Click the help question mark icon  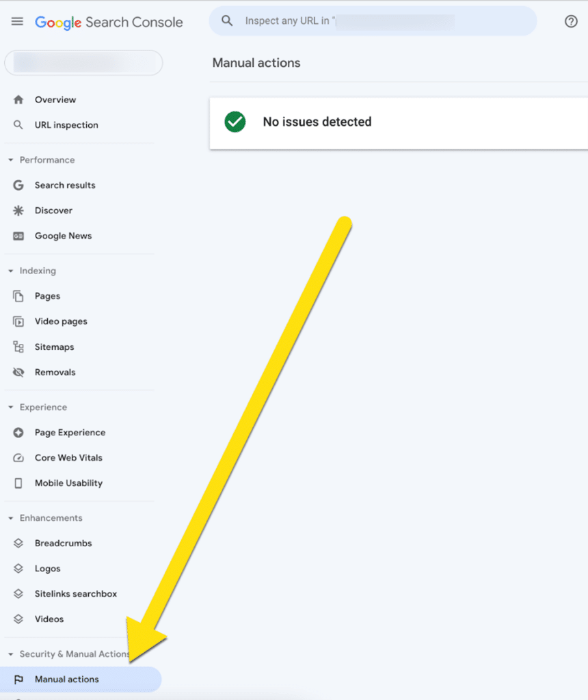click(x=571, y=21)
